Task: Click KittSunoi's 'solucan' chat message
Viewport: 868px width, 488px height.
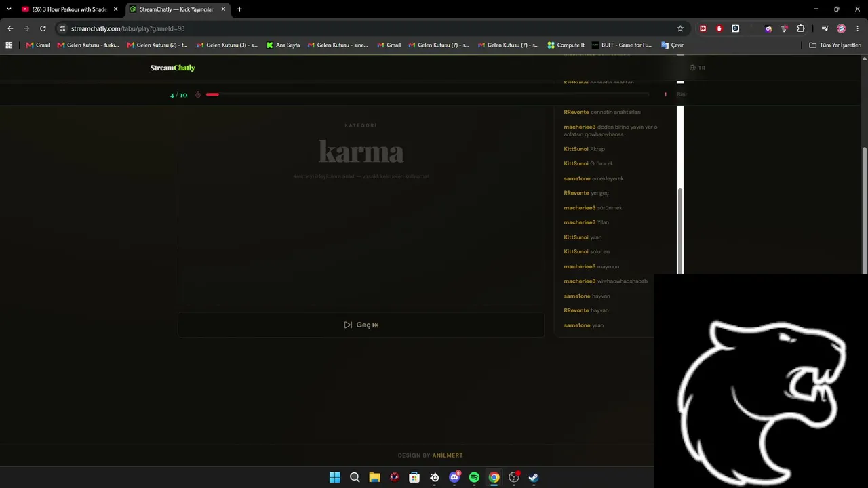Action: [587, 251]
